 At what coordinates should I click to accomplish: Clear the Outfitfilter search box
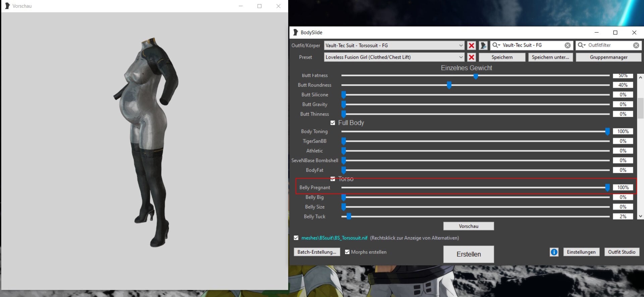click(x=636, y=45)
